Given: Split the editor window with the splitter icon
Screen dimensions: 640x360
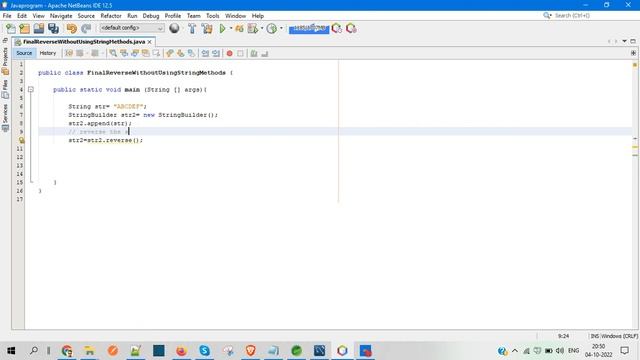Looking at the screenshot, I should tap(633, 53).
